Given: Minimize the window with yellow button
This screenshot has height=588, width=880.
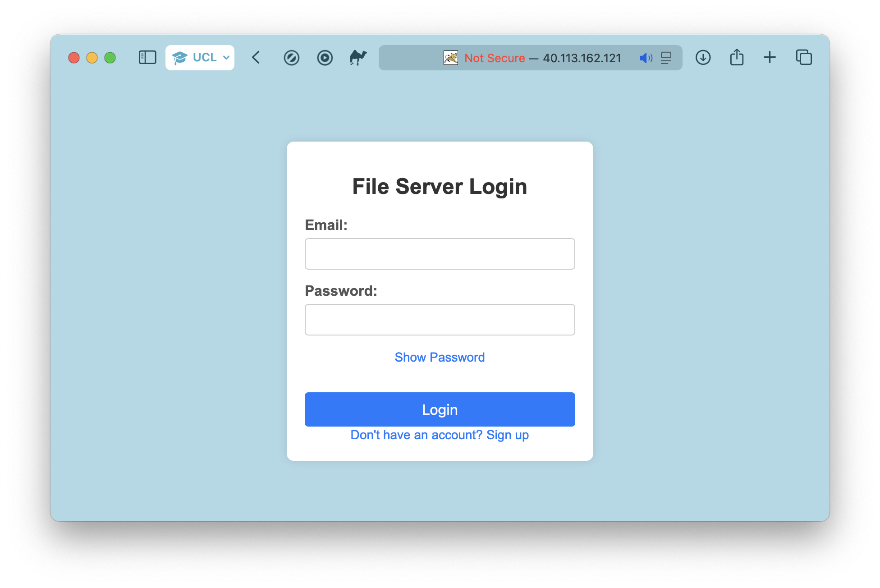Looking at the screenshot, I should (92, 58).
